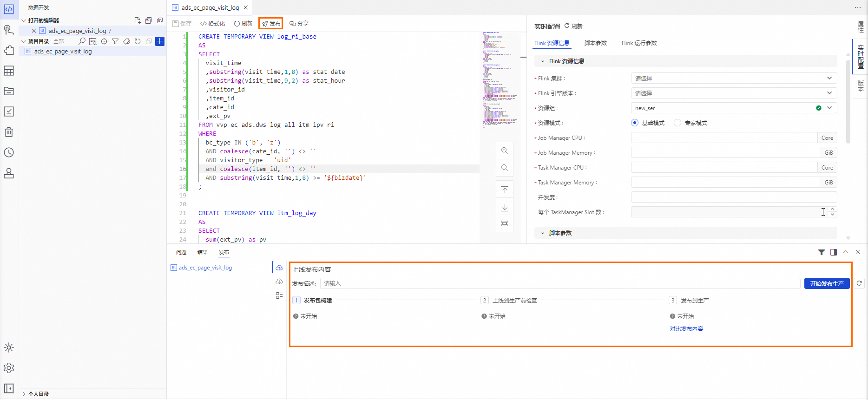
Task: Toggle the split layout icon in the bottom panel header
Action: coord(834,252)
